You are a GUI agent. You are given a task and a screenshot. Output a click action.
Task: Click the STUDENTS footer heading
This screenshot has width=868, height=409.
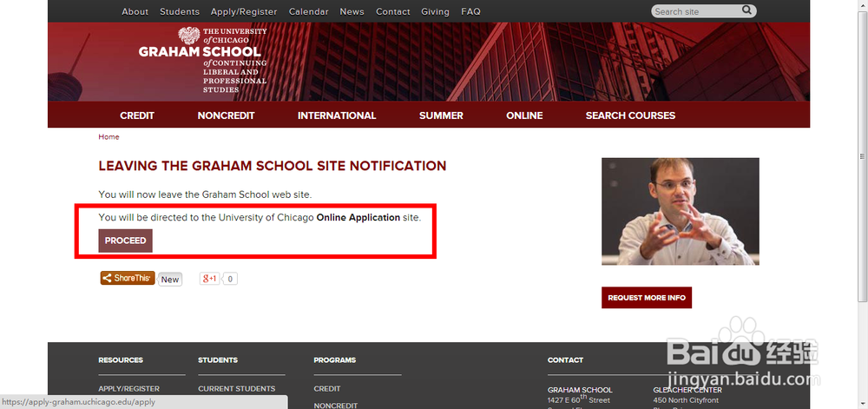[218, 360]
